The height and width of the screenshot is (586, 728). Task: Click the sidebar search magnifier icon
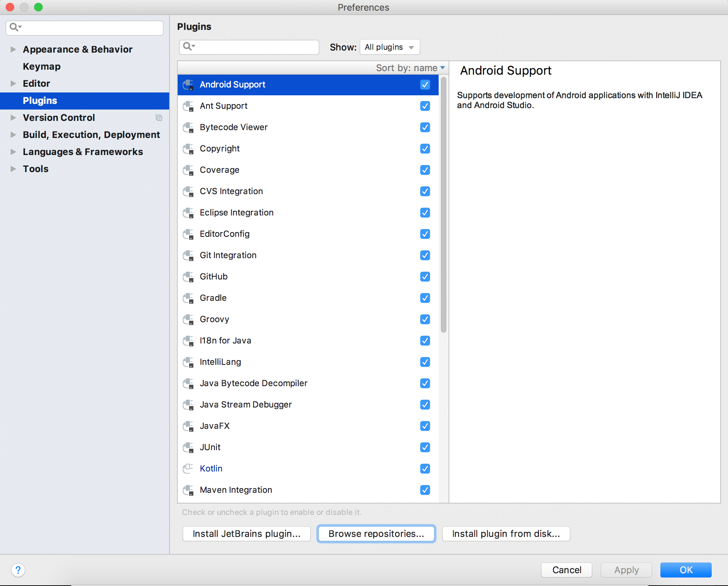click(x=15, y=27)
